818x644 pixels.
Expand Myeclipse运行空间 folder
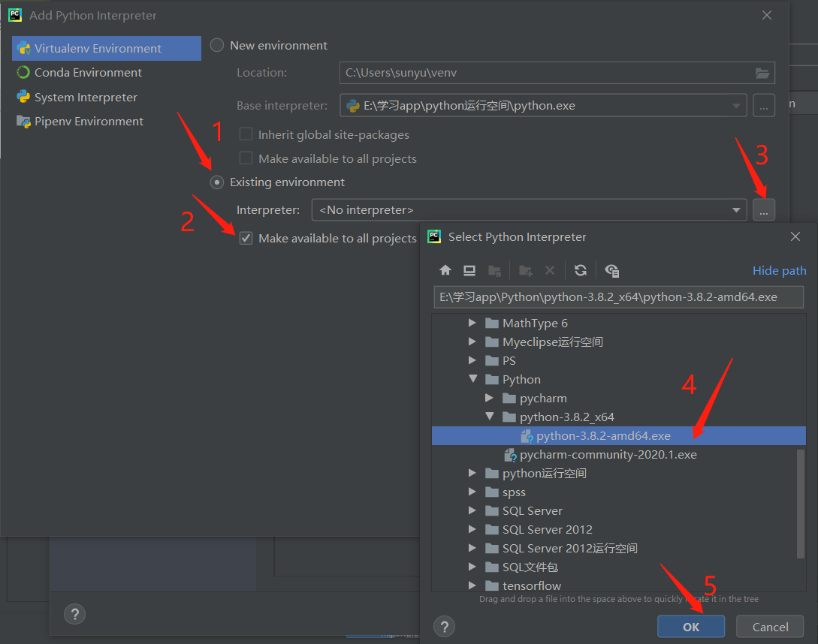472,342
